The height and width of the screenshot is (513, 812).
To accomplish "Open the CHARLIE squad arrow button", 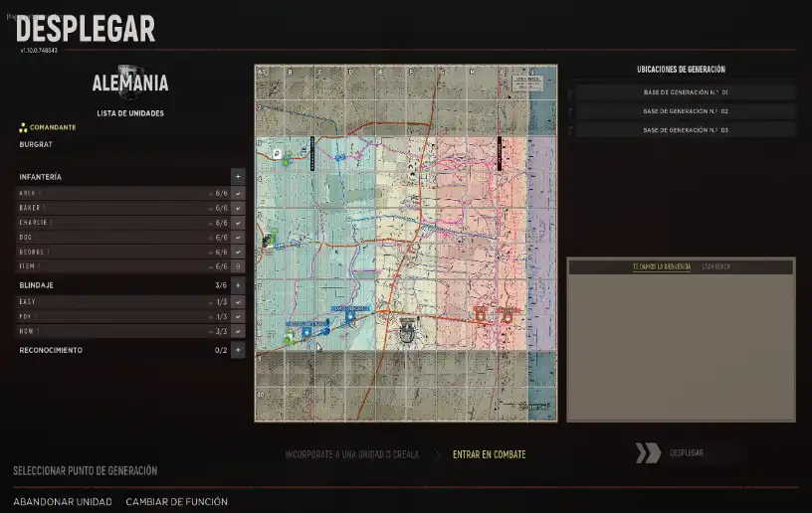I will (238, 223).
